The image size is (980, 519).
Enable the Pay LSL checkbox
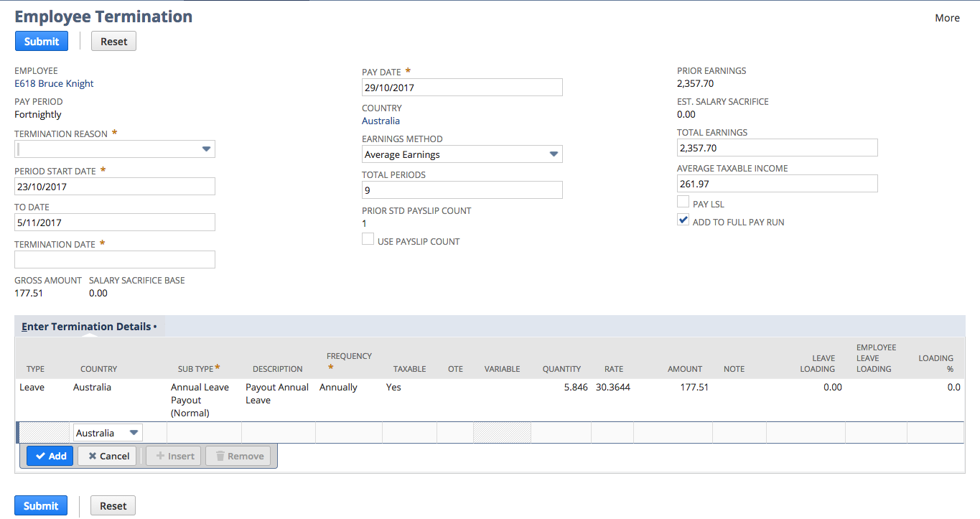(x=683, y=202)
